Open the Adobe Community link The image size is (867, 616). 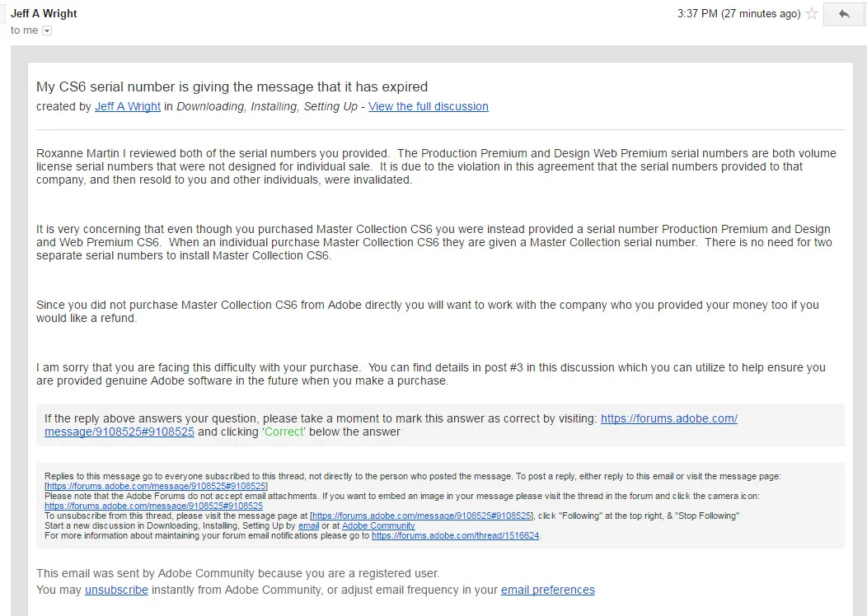[x=378, y=526]
